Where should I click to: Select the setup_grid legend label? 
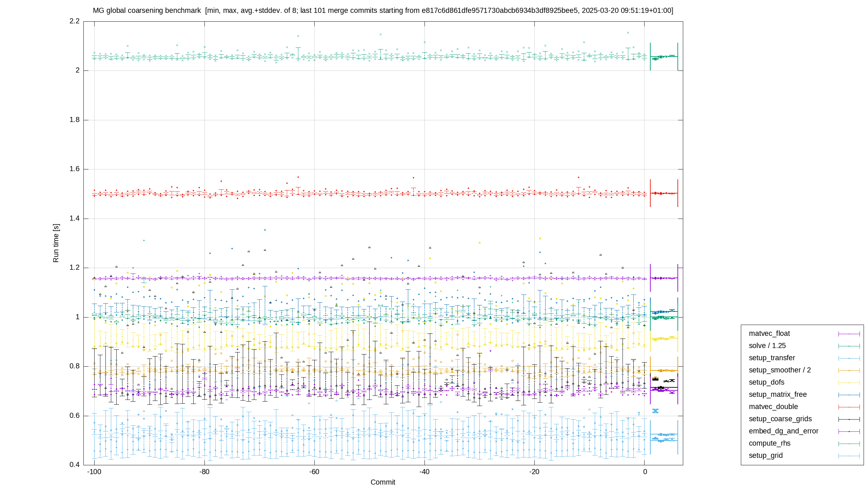click(x=766, y=455)
